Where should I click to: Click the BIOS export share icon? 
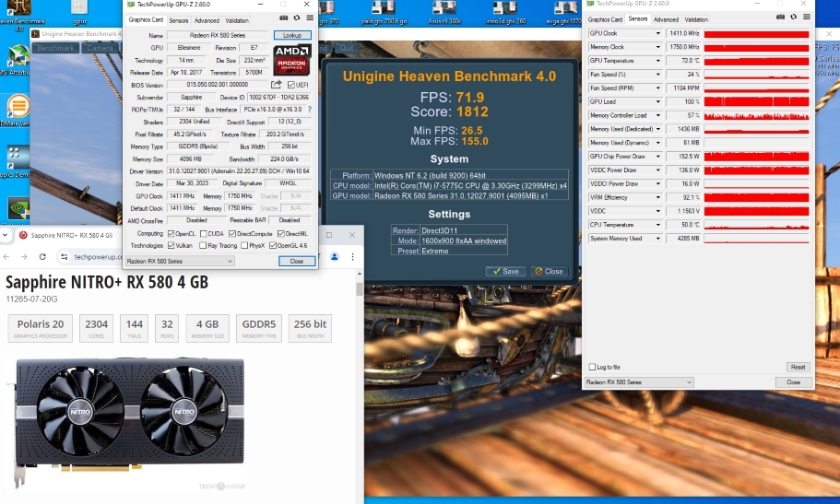pos(276,85)
